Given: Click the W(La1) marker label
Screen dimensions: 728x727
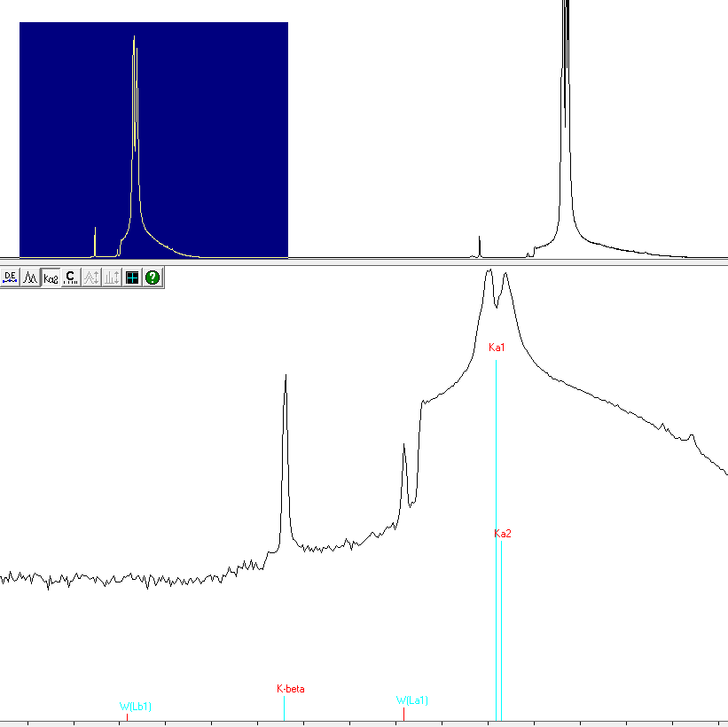Looking at the screenshot, I should coord(411,700).
